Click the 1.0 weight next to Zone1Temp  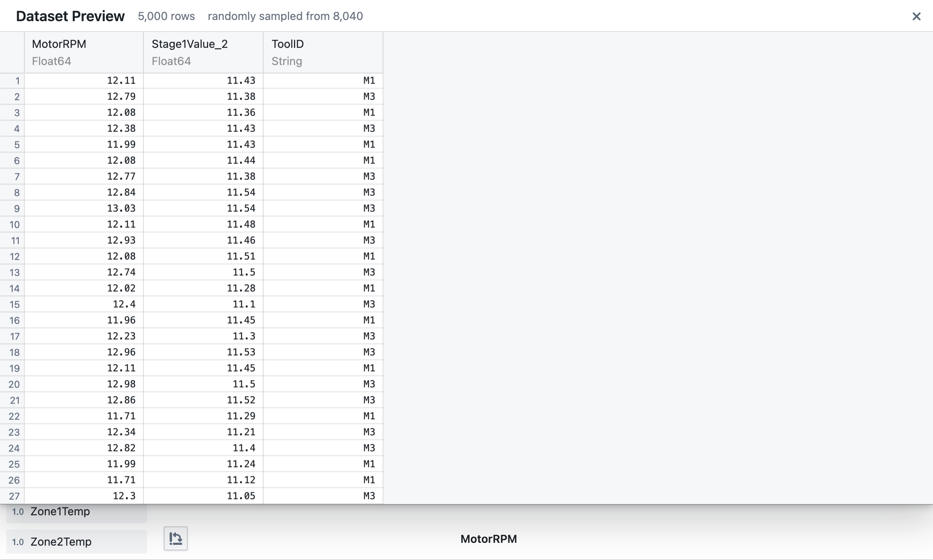18,511
